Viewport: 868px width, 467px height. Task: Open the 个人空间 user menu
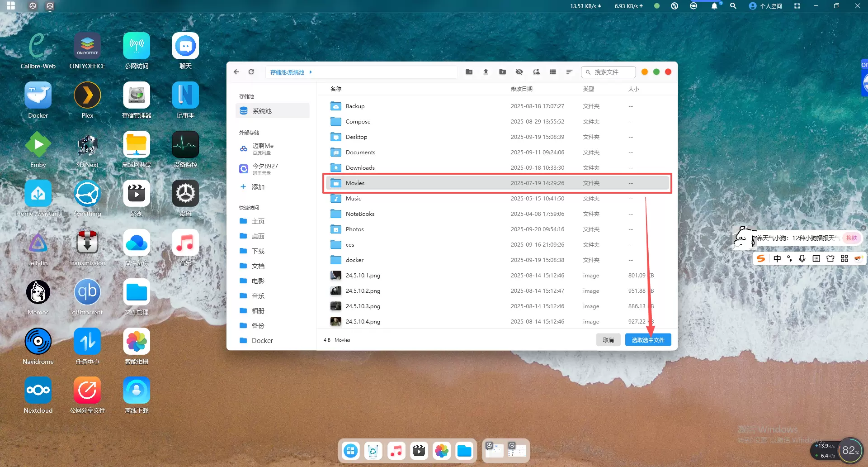[765, 6]
